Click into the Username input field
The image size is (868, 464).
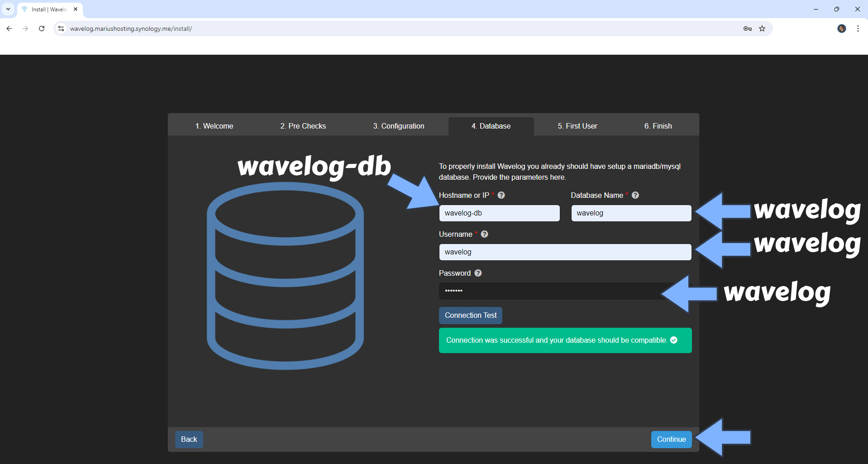pyautogui.click(x=565, y=252)
